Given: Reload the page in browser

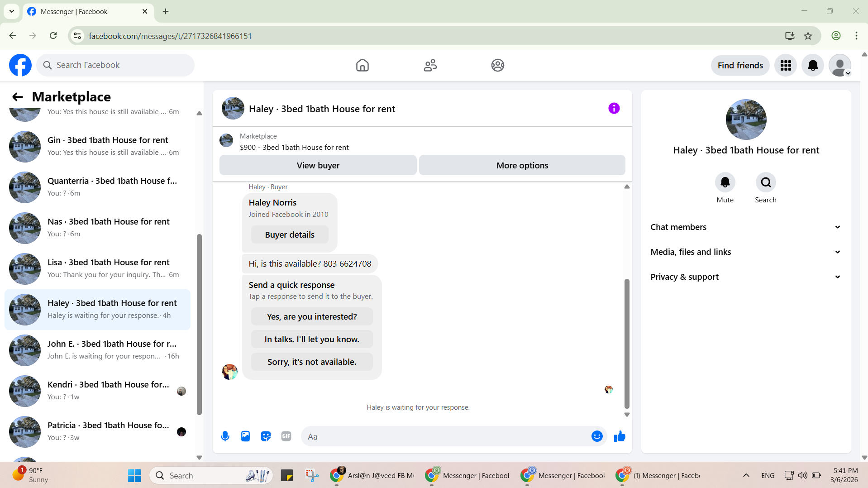Looking at the screenshot, I should [x=53, y=36].
